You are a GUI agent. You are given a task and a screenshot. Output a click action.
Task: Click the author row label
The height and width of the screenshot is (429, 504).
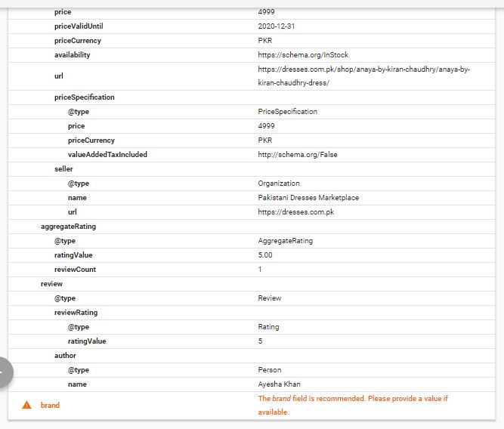65,356
